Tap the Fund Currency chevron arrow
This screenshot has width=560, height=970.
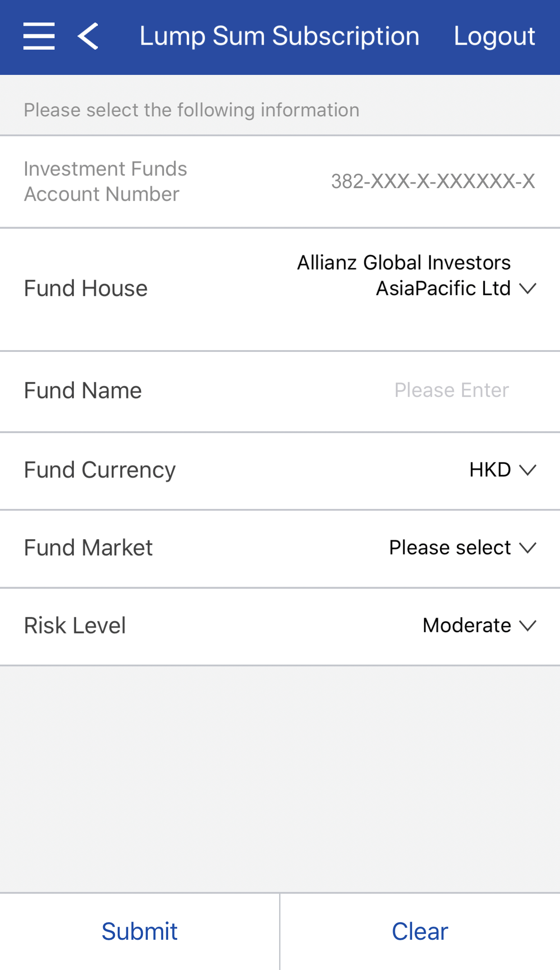click(528, 470)
